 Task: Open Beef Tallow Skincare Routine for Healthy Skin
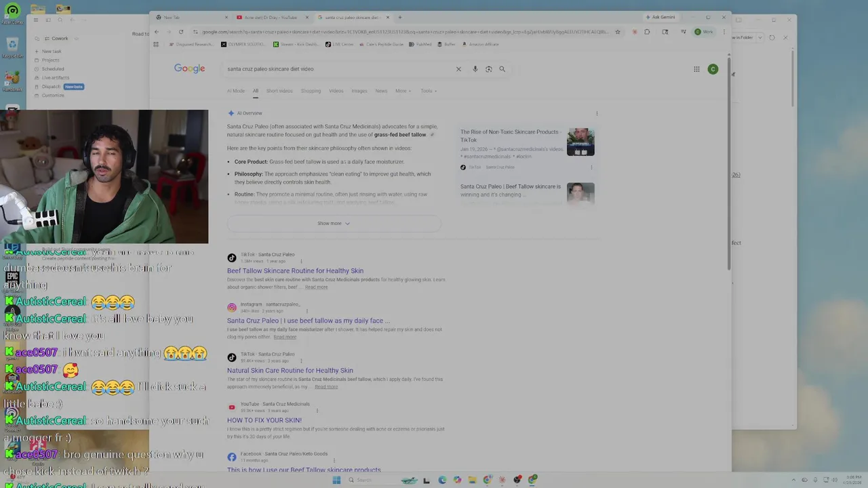click(x=295, y=271)
